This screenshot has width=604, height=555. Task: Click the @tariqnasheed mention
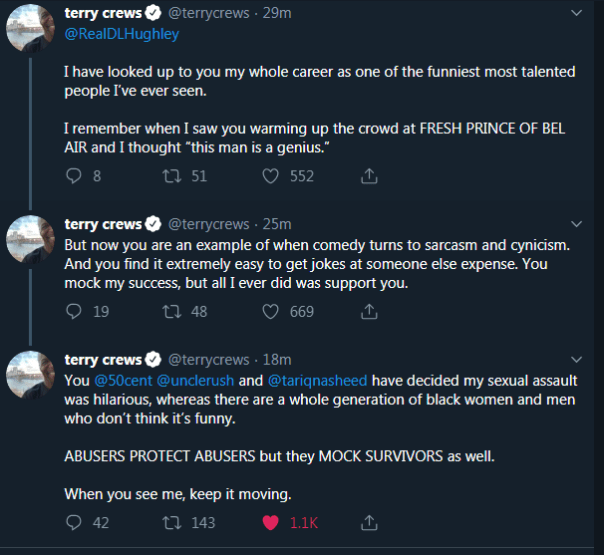click(317, 381)
